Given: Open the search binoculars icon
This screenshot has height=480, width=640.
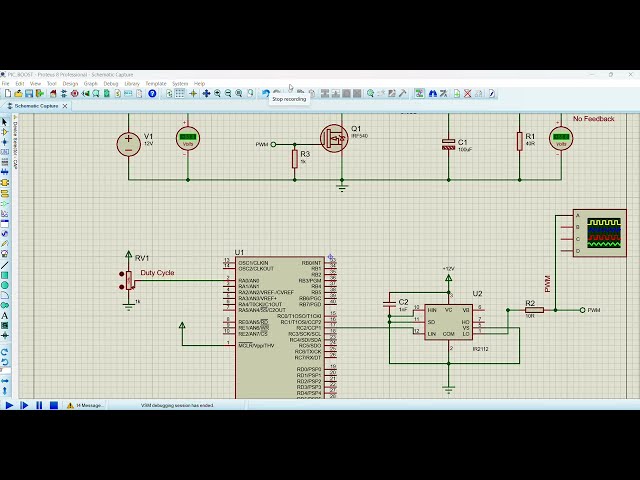Looking at the screenshot, I should 433,94.
